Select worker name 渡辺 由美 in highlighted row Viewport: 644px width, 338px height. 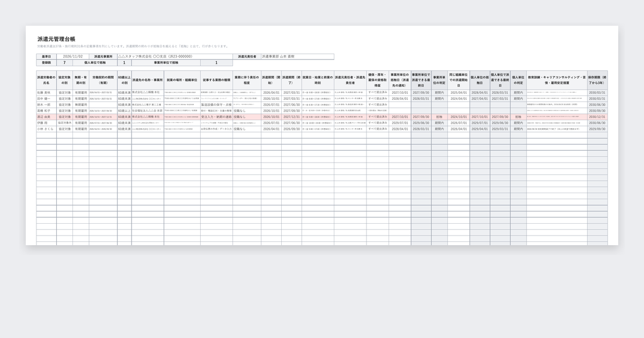click(x=46, y=117)
